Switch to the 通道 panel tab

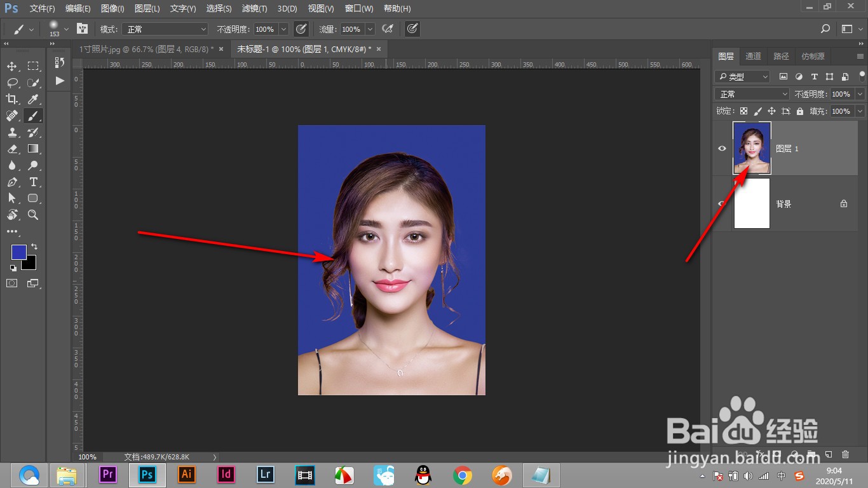point(753,56)
